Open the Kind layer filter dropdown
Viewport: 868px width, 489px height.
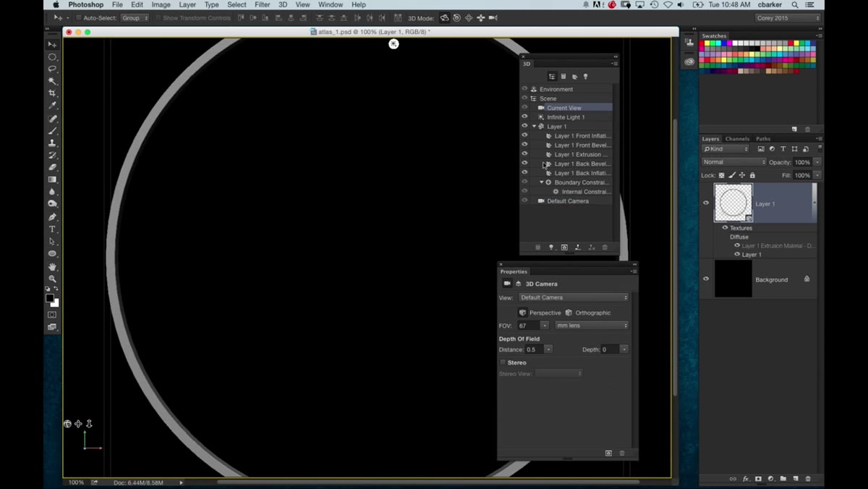click(x=727, y=149)
